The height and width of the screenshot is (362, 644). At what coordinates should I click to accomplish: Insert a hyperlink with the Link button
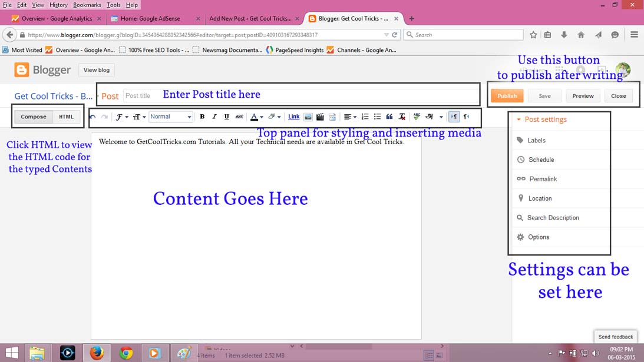(293, 117)
